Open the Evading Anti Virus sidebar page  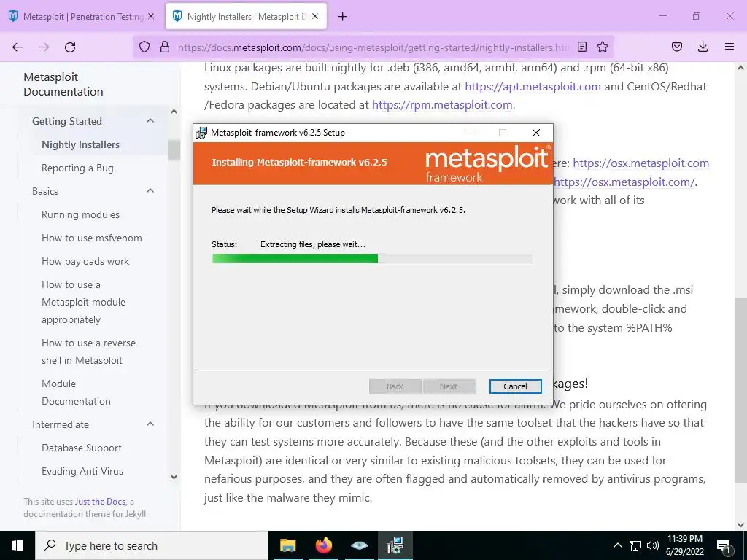(x=82, y=471)
